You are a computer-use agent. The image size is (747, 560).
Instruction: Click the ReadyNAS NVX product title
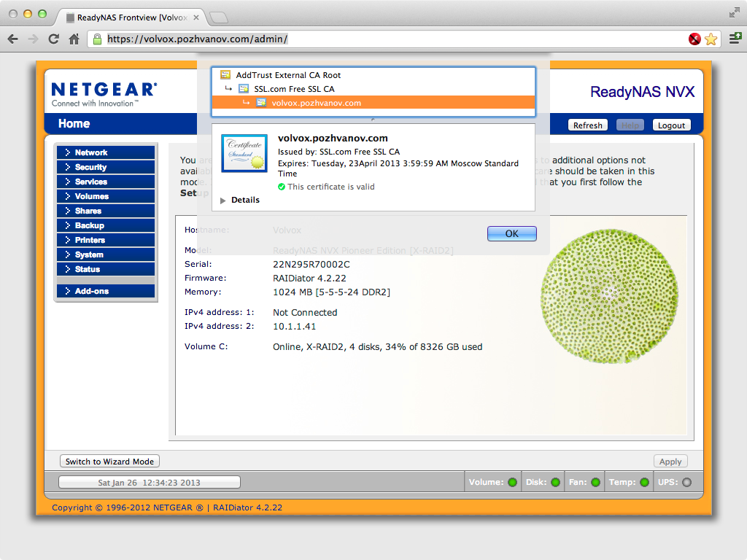pyautogui.click(x=642, y=91)
